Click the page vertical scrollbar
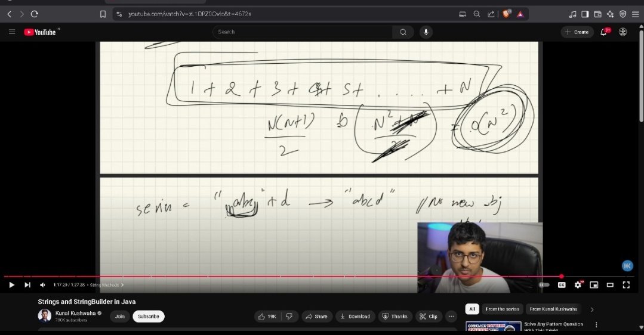Screen dimensions: 644x335 pos(641,76)
